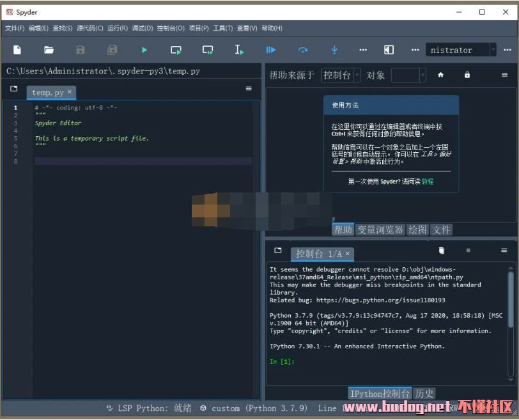Screen dimensions: 519x420
Task: Show hidden toolbar items before directory box
Action: pos(415,50)
